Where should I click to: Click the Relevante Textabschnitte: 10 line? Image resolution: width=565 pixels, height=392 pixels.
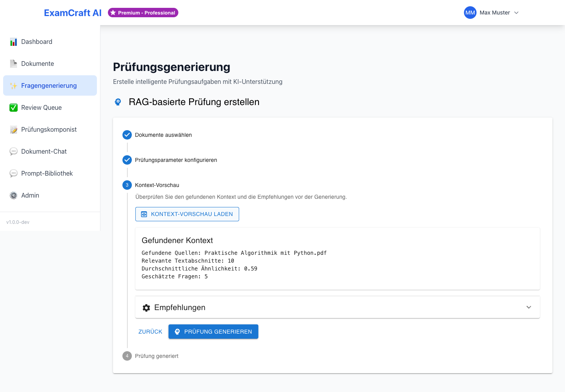(188, 261)
